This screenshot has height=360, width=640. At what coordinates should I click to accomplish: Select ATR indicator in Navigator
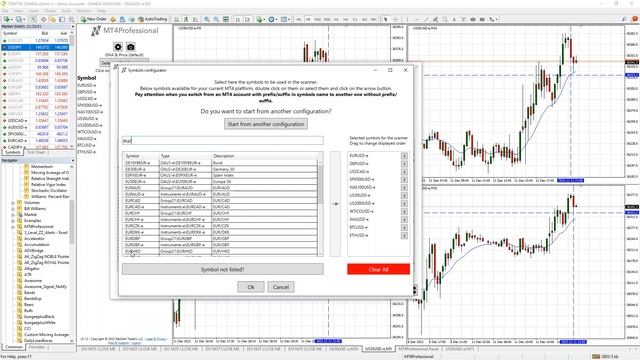tap(28, 275)
